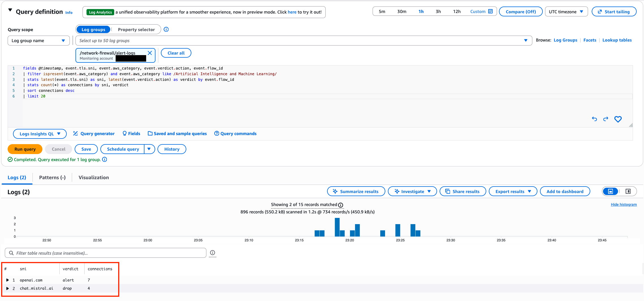Open Logs Insights QL language dropdown
Screen dimensions: 644x301
pos(40,134)
